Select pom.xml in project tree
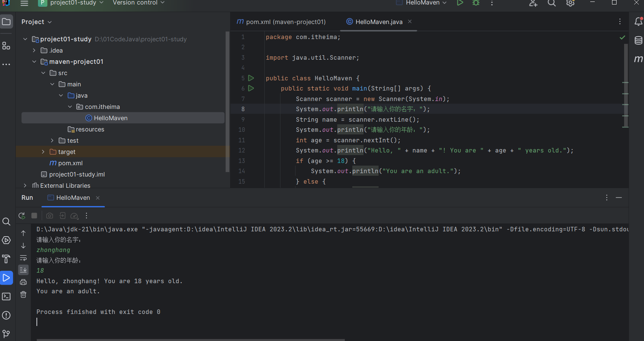Image resolution: width=644 pixels, height=341 pixels. tap(66, 163)
